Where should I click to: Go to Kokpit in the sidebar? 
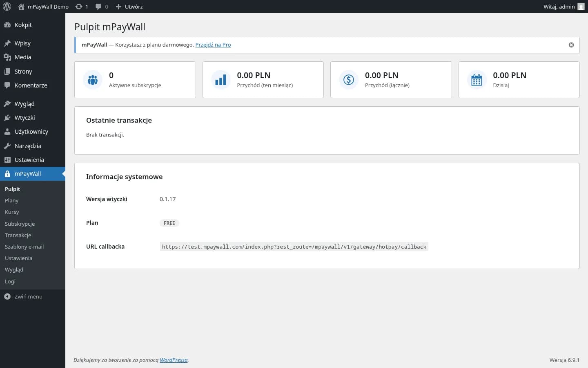click(x=22, y=25)
